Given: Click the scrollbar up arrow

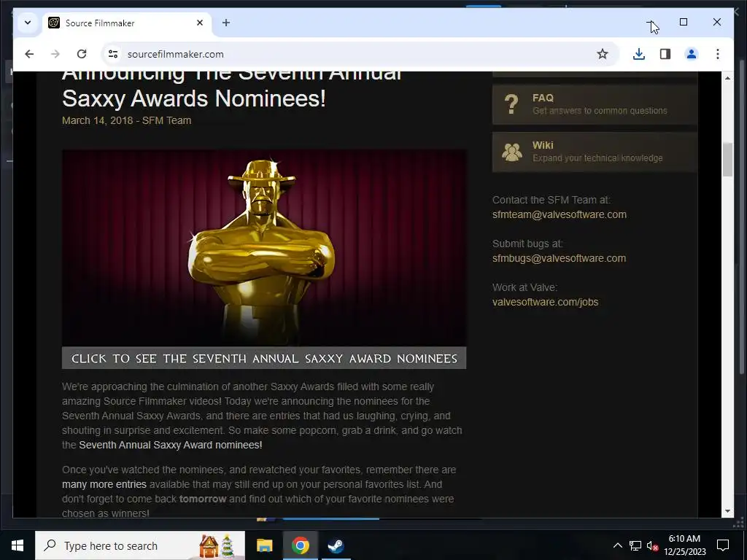Looking at the screenshot, I should pos(727,77).
